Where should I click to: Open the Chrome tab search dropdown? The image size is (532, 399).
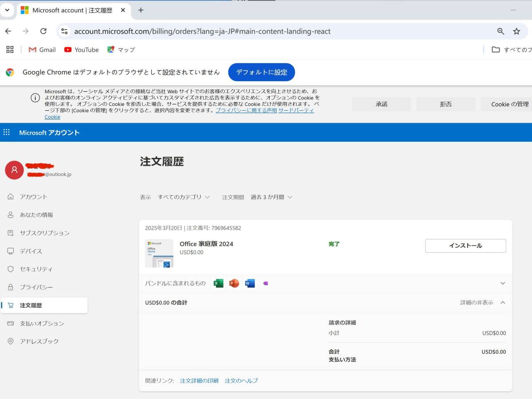coord(7,10)
